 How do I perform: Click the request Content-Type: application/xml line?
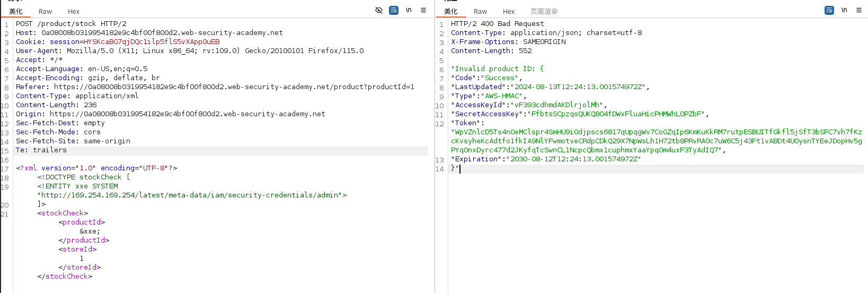click(x=77, y=96)
